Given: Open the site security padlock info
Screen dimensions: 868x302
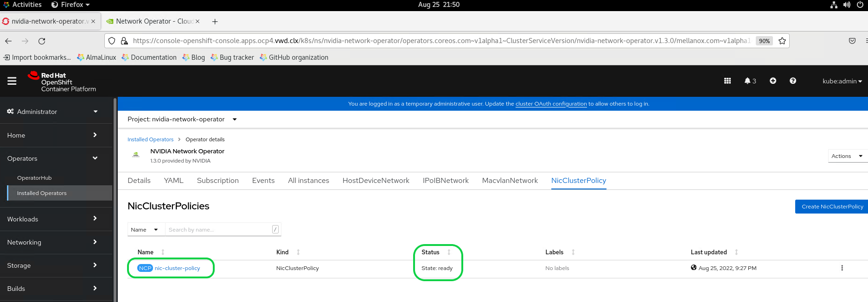Looking at the screenshot, I should tap(124, 41).
